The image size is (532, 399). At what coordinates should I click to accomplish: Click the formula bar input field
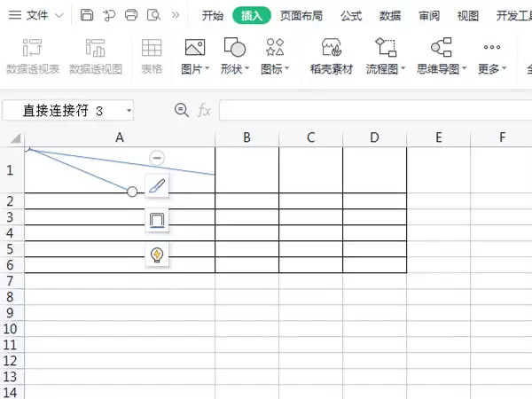pyautogui.click(x=375, y=110)
